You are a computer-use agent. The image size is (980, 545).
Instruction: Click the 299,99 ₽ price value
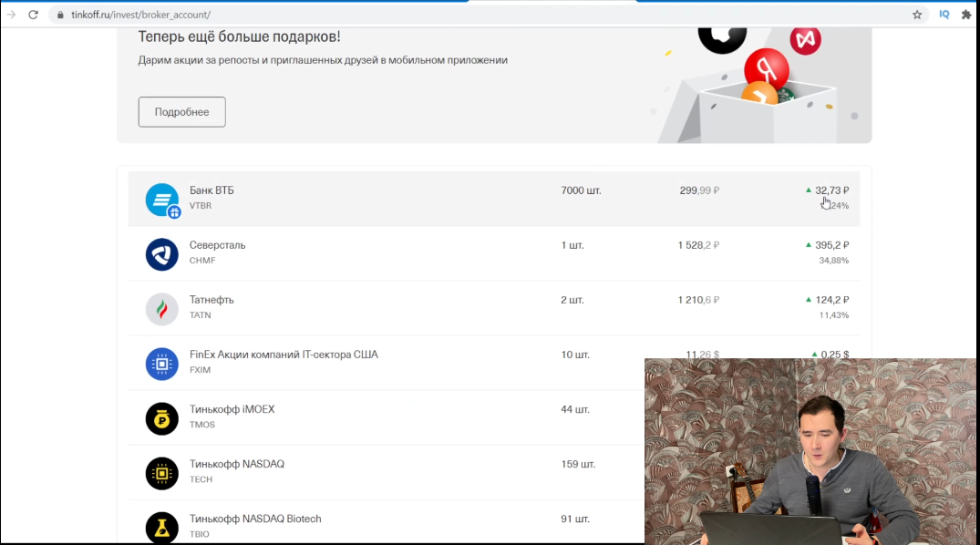699,190
